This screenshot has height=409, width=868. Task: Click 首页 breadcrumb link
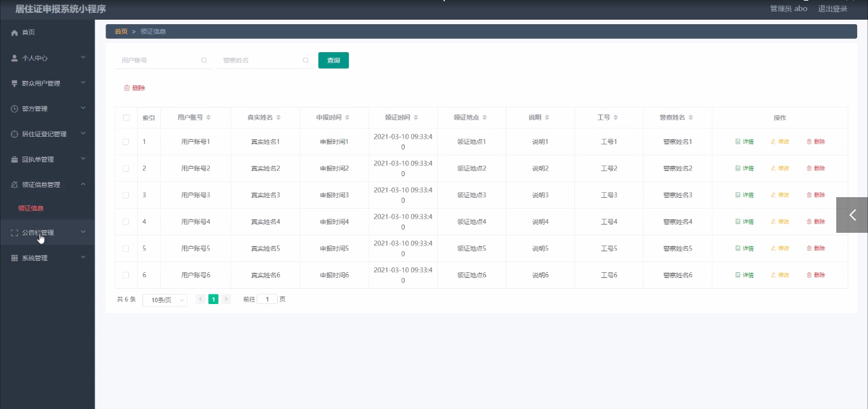(121, 31)
